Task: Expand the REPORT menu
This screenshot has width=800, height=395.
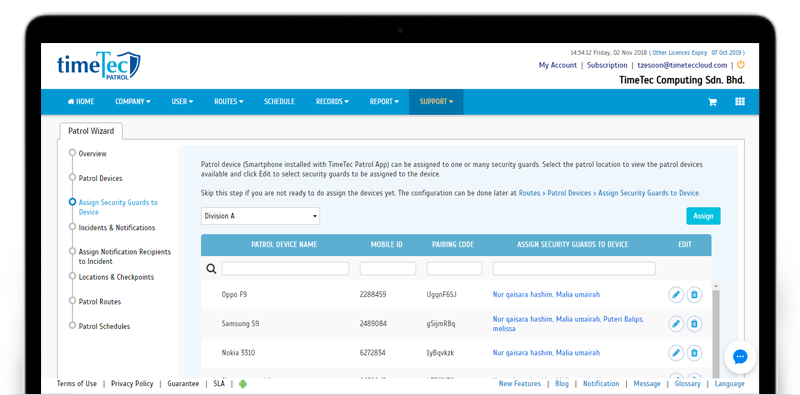Action: click(x=384, y=102)
